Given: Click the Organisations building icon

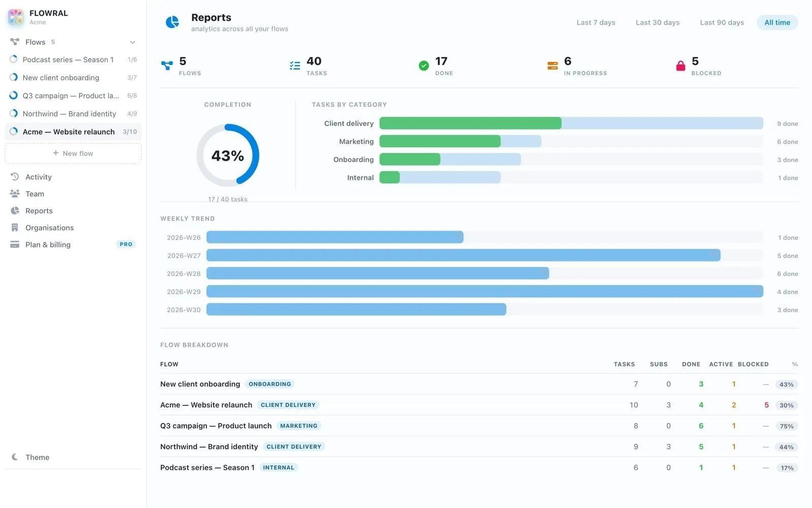Looking at the screenshot, I should 15,228.
